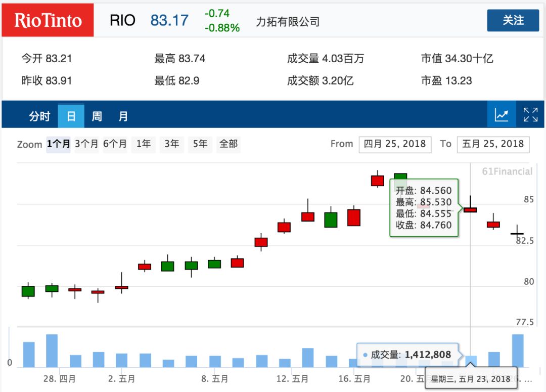This screenshot has width=546, height=392.
Task: Click the highlighted May 23 volume bar
Action: pos(471,361)
